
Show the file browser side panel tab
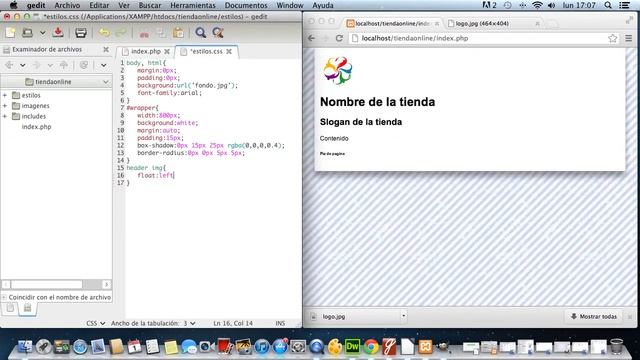[27, 308]
